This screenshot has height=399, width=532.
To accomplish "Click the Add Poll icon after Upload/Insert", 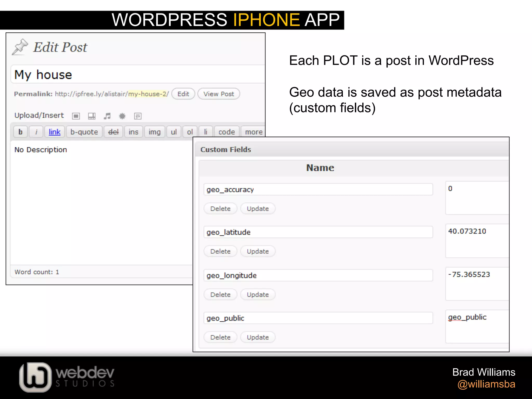I will point(138,116).
